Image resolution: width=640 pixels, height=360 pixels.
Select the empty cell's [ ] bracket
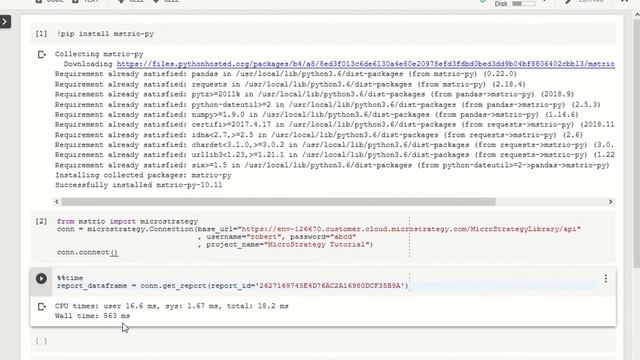tap(41, 341)
